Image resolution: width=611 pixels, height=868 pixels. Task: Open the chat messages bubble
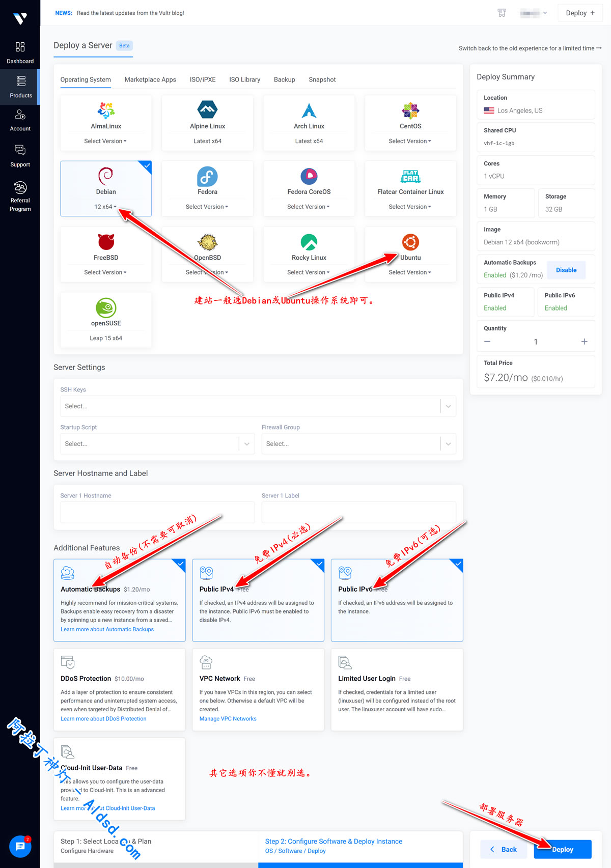click(20, 846)
